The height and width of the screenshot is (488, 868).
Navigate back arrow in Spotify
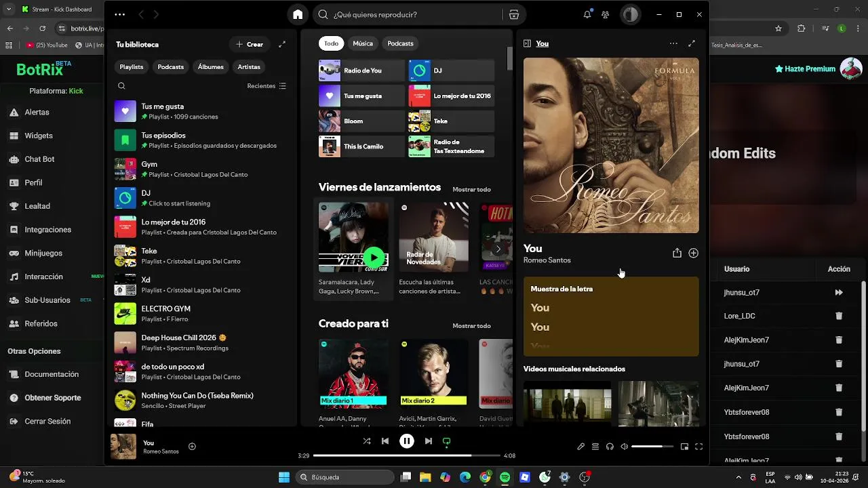point(141,14)
